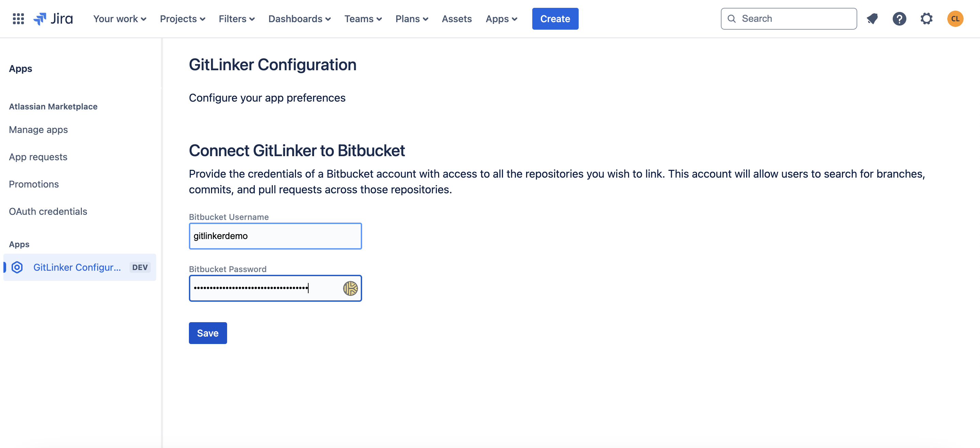980x448 pixels.
Task: Save the GitLinker configuration
Action: (207, 333)
